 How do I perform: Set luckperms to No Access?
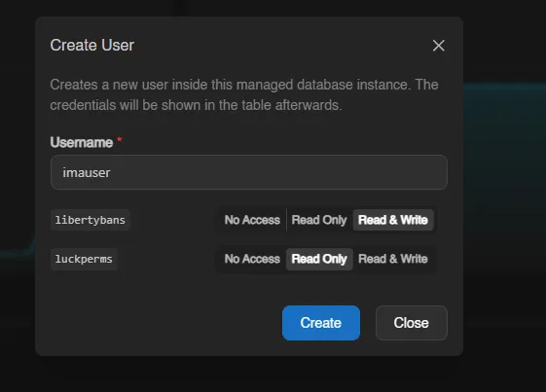tap(252, 259)
